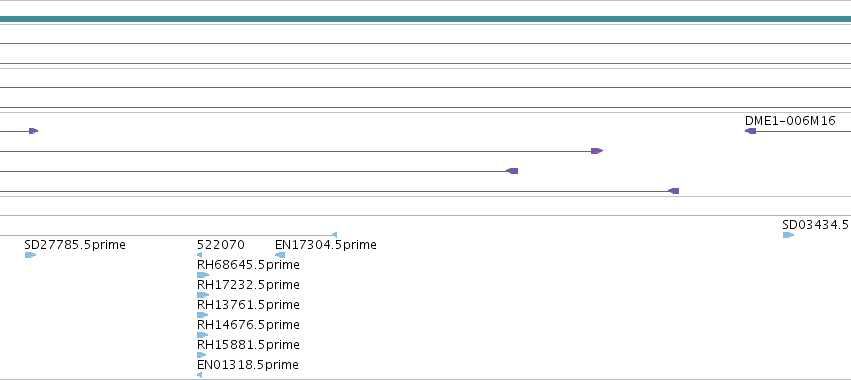Click the DME1-006M16 feature label

coord(790,121)
